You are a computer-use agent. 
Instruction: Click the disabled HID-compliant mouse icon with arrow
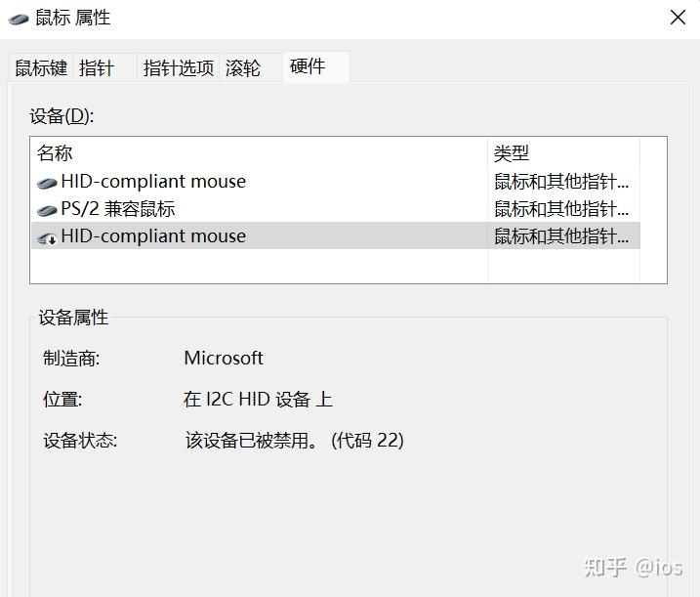click(x=47, y=237)
